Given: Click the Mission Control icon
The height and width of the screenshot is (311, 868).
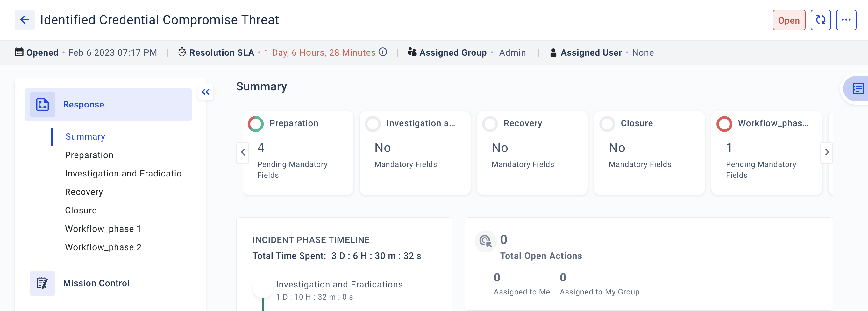Looking at the screenshot, I should 42,283.
